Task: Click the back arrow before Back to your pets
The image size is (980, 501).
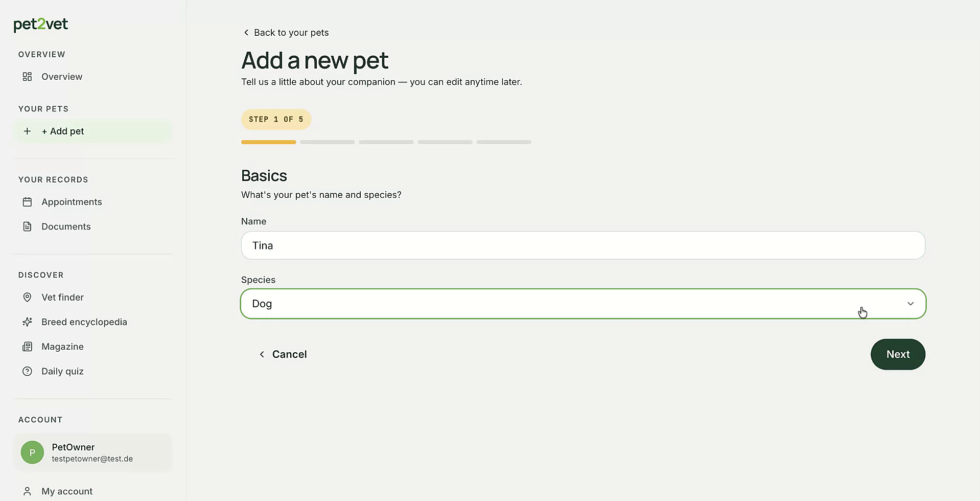Action: [246, 33]
